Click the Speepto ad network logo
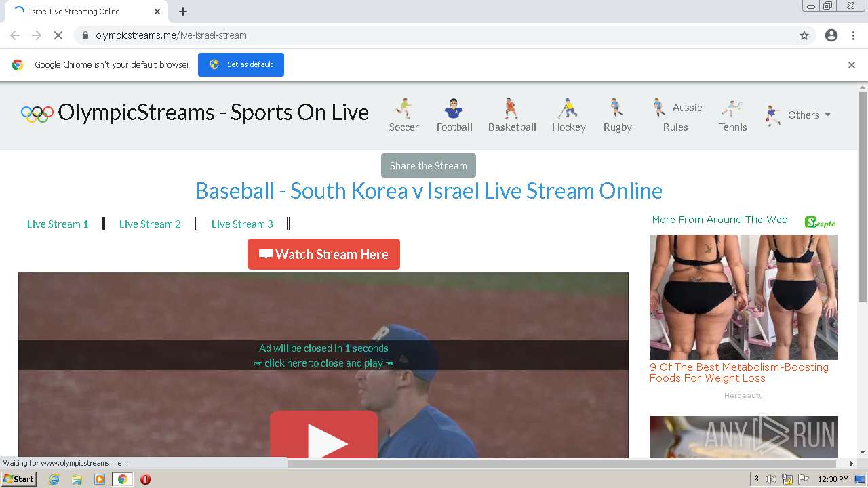Image resolution: width=868 pixels, height=488 pixels. pyautogui.click(x=821, y=222)
